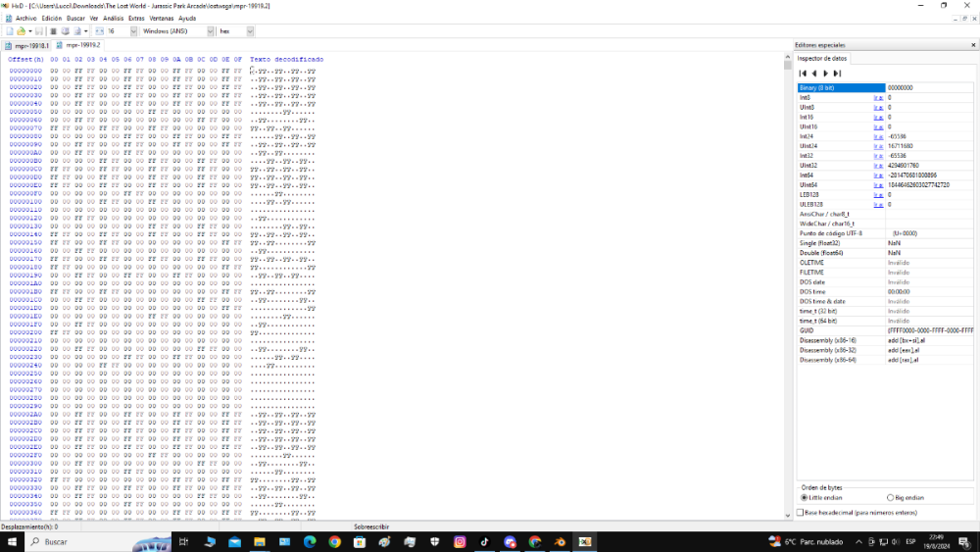The width and height of the screenshot is (980, 552).
Task: Click the hex editor scroll down arrow
Action: tap(788, 515)
